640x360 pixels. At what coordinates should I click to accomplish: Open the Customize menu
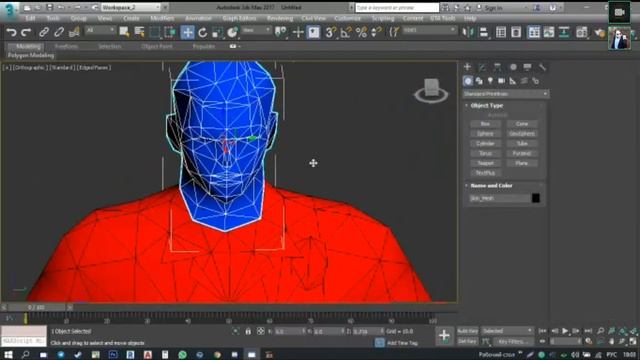coord(348,18)
